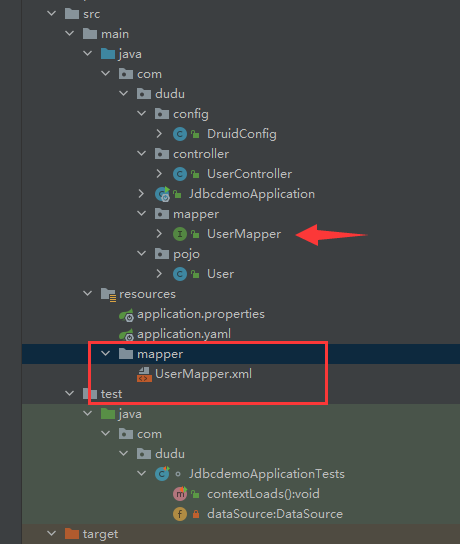Collapse the main folder chevron
Screen dimensions: 460x544
point(70,34)
